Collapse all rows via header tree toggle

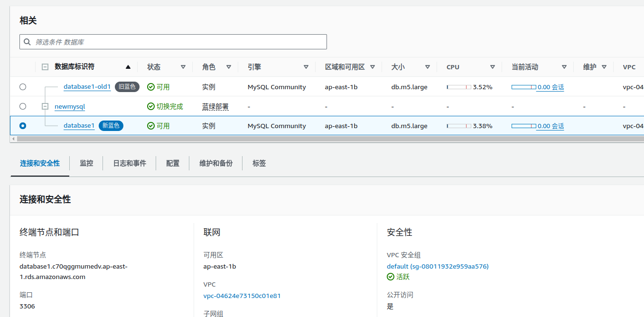click(45, 67)
